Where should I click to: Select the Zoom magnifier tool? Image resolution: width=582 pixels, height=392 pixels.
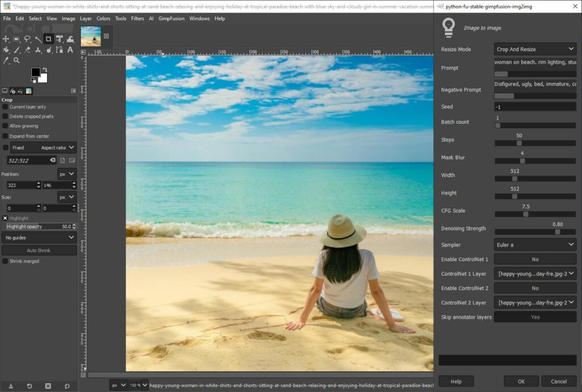click(16, 60)
